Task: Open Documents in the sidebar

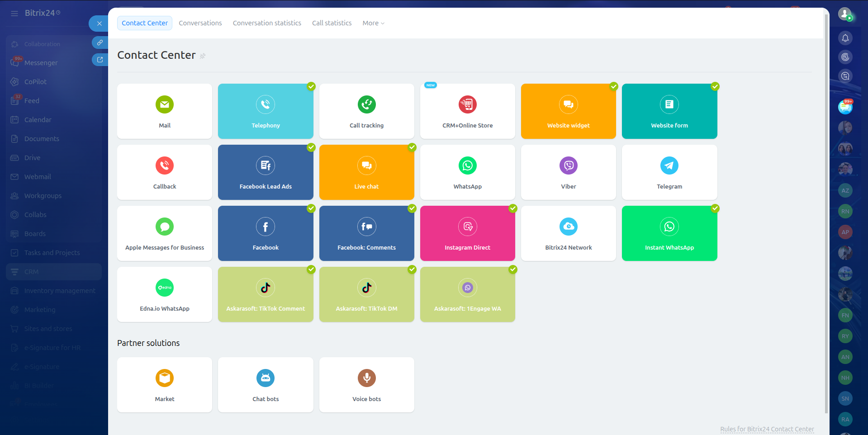Action: tap(54, 139)
